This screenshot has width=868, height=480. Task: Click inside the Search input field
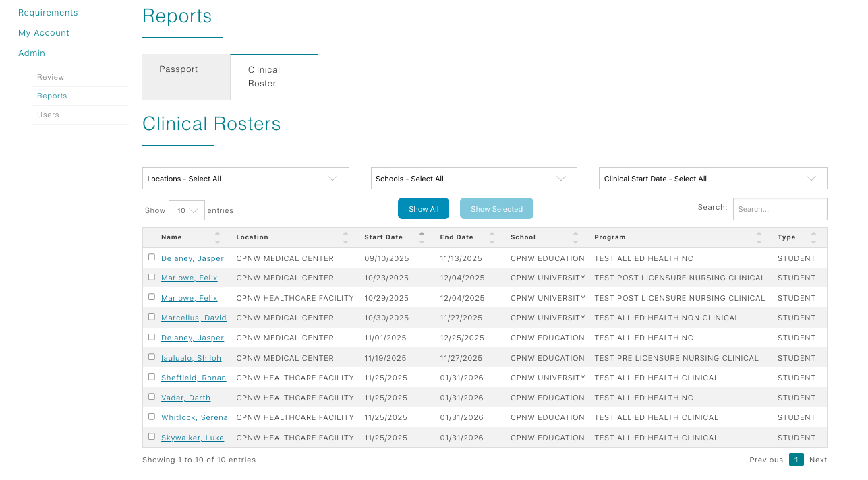[x=780, y=208]
